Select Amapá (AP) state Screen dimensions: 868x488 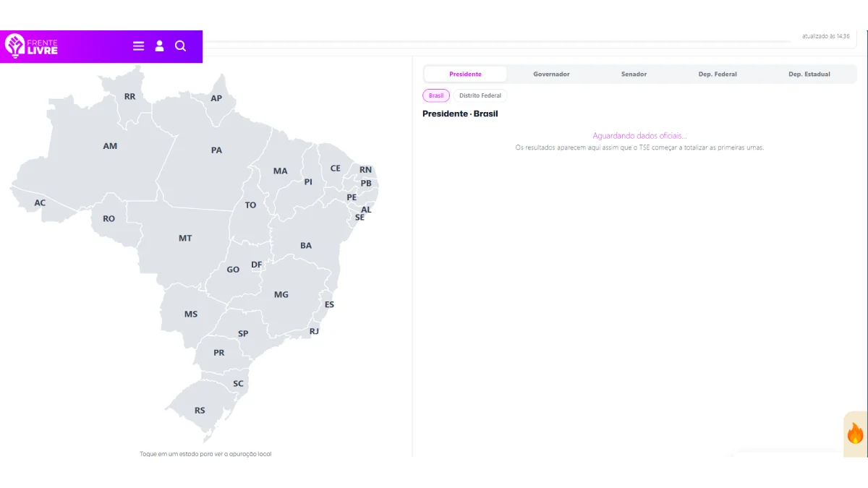pos(216,98)
